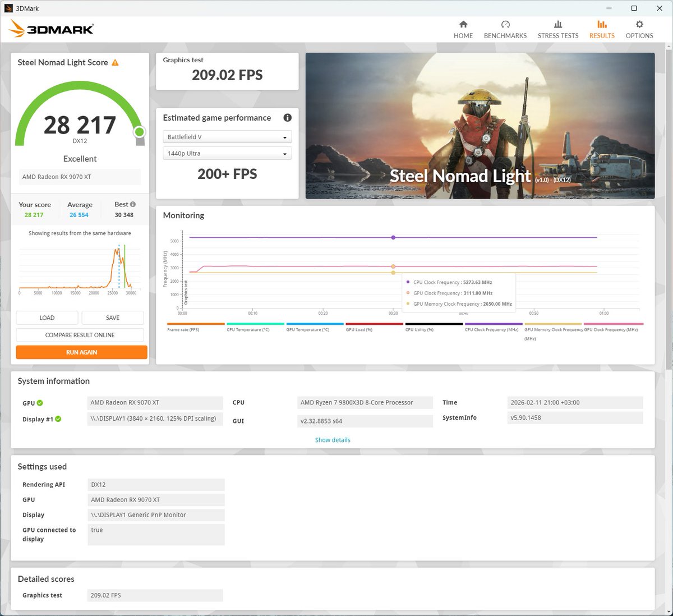Click the Steel Nomad Light banner image
673x616 pixels.
point(480,126)
